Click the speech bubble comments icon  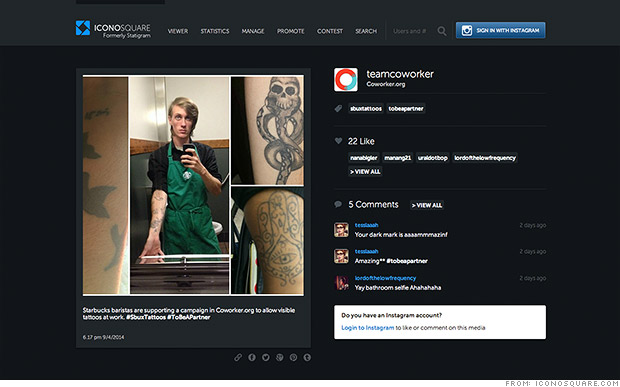coord(338,204)
